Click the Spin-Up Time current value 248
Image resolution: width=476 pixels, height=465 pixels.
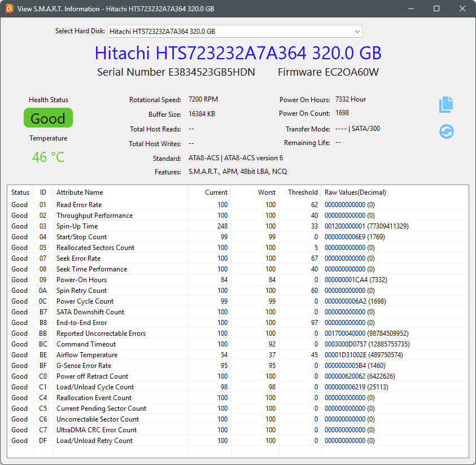[x=222, y=226]
